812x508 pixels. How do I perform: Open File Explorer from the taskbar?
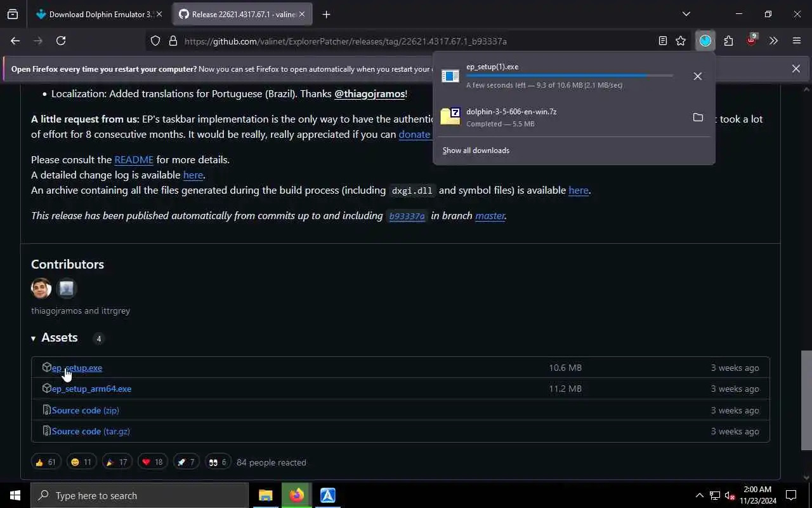pyautogui.click(x=266, y=495)
